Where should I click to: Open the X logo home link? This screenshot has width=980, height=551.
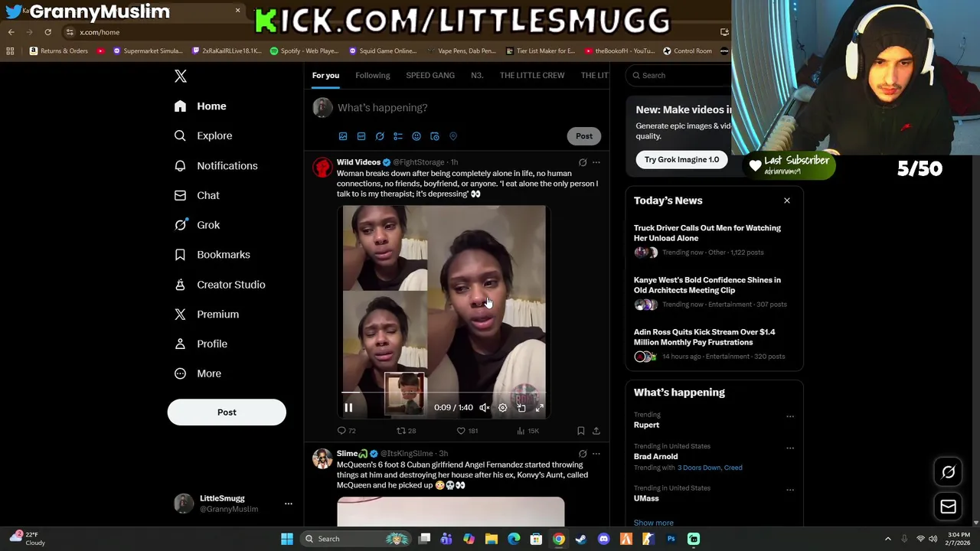pyautogui.click(x=181, y=76)
